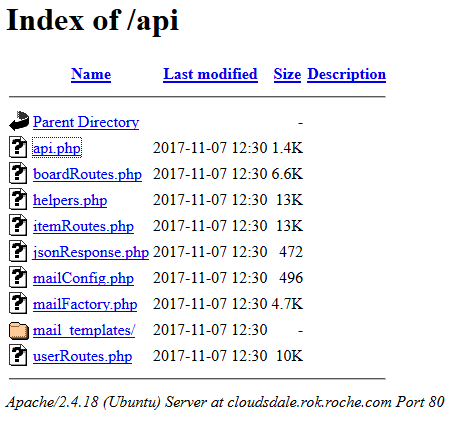Click the 13K size of itemRoutes.php
Image resolution: width=452 pixels, height=421 pixels.
[x=290, y=226]
